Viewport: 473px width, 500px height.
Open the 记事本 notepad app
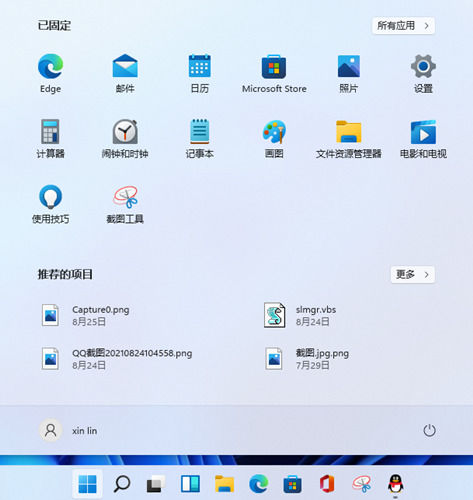pyautogui.click(x=199, y=139)
